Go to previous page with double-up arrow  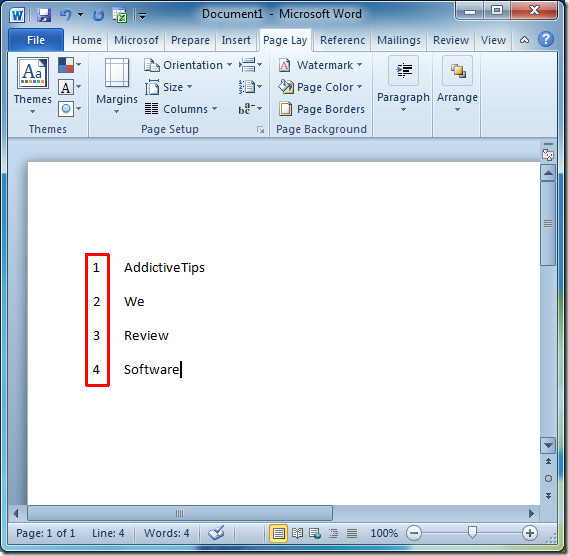pos(548,461)
